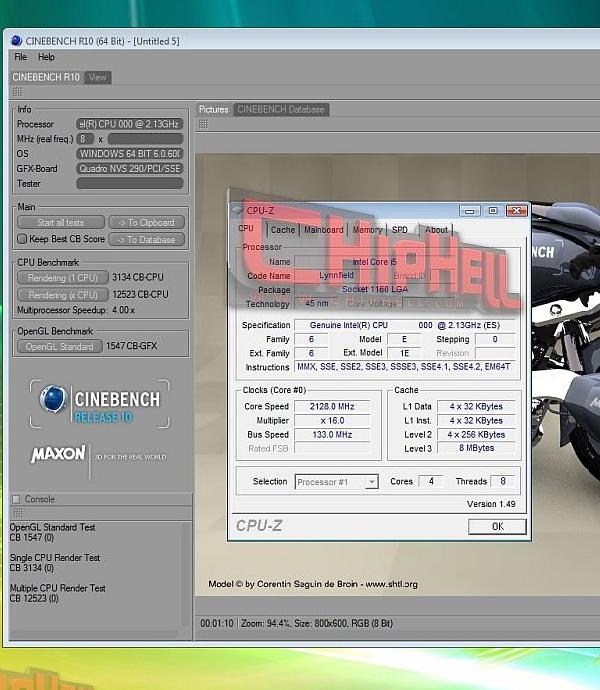Viewport: 600px width, 690px height.
Task: Click the Specification field in CPU-Z
Action: 405,325
